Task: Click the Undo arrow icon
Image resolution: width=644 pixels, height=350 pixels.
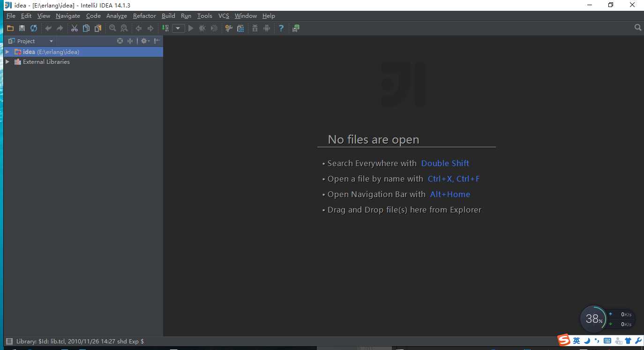Action: pyautogui.click(x=48, y=28)
